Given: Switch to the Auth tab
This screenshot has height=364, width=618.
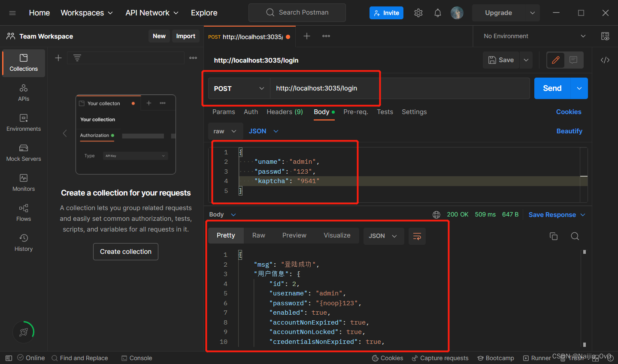Looking at the screenshot, I should point(251,112).
